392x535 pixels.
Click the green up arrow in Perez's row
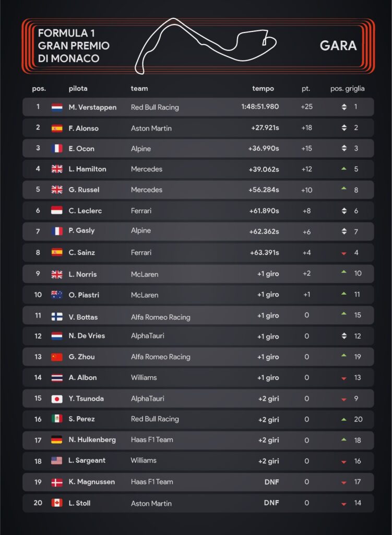pos(344,420)
